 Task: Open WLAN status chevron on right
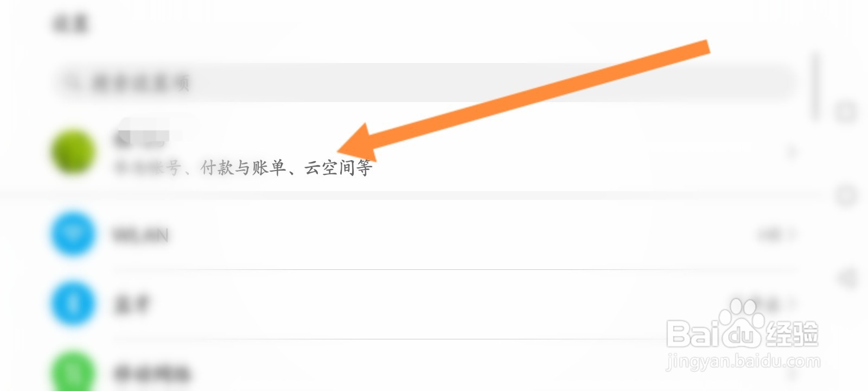point(793,235)
